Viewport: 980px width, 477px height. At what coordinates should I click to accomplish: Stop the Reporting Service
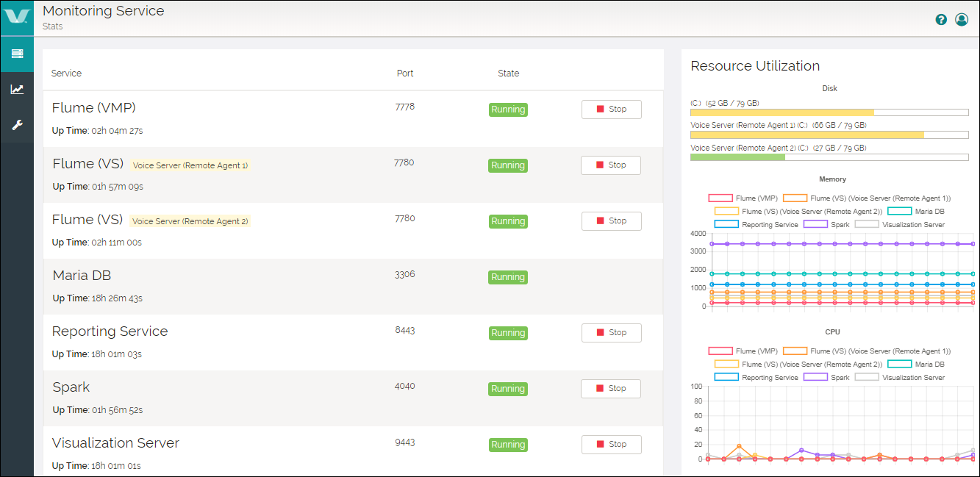(x=611, y=332)
